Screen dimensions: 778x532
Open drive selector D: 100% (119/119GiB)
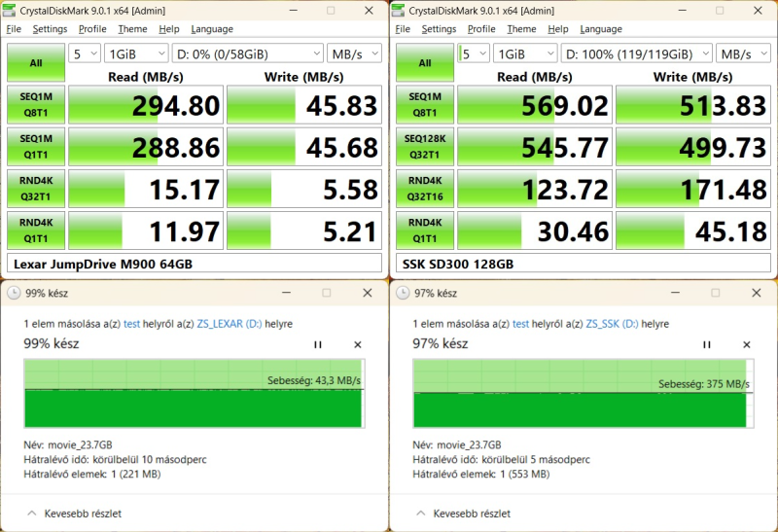637,53
